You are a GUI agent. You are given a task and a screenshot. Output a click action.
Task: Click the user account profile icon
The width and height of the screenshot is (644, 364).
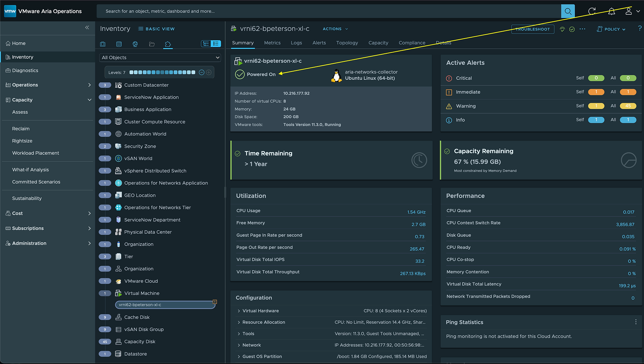[629, 11]
